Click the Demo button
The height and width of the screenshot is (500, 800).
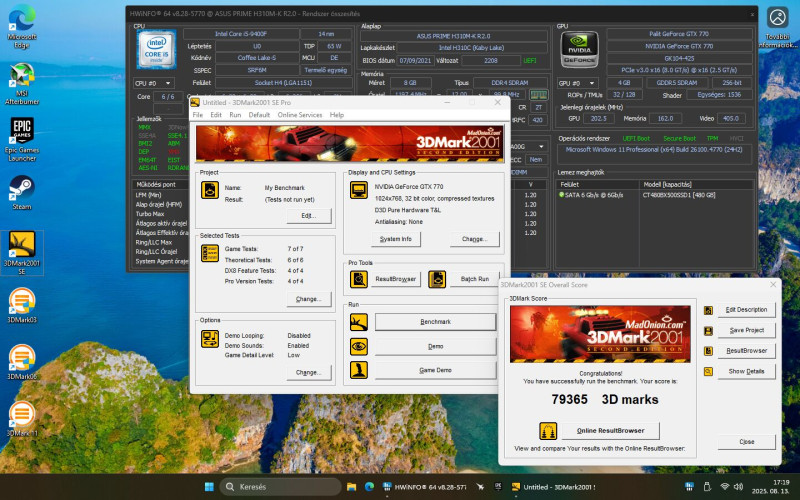(435, 346)
